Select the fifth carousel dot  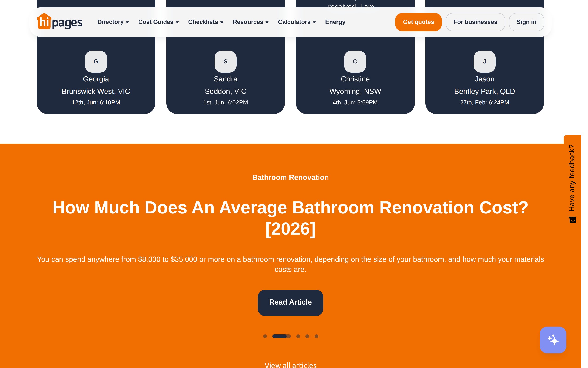click(x=316, y=336)
